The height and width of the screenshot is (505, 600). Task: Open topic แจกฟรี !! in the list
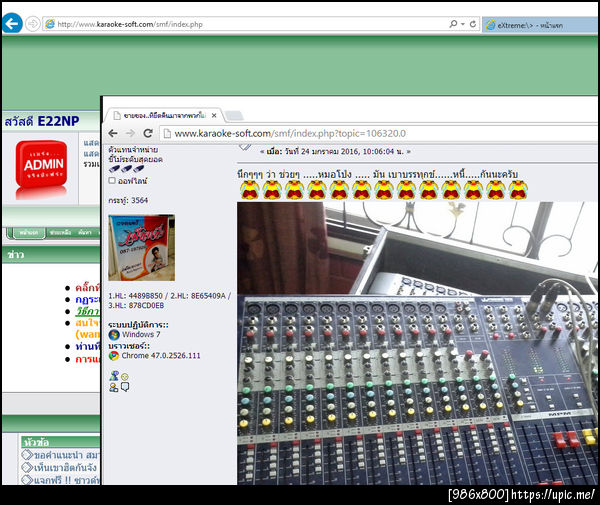tap(67, 480)
